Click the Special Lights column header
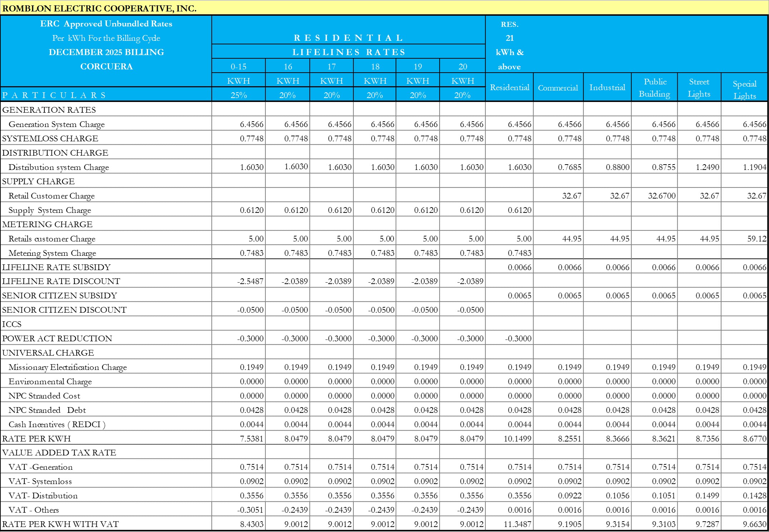The image size is (769, 532). coord(744,89)
